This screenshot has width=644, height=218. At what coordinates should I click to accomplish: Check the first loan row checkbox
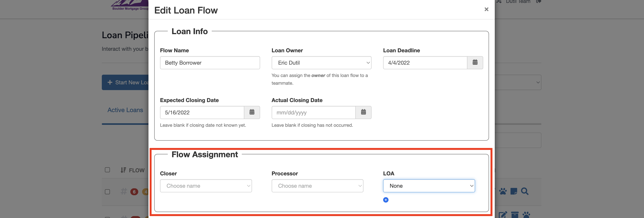click(107, 192)
